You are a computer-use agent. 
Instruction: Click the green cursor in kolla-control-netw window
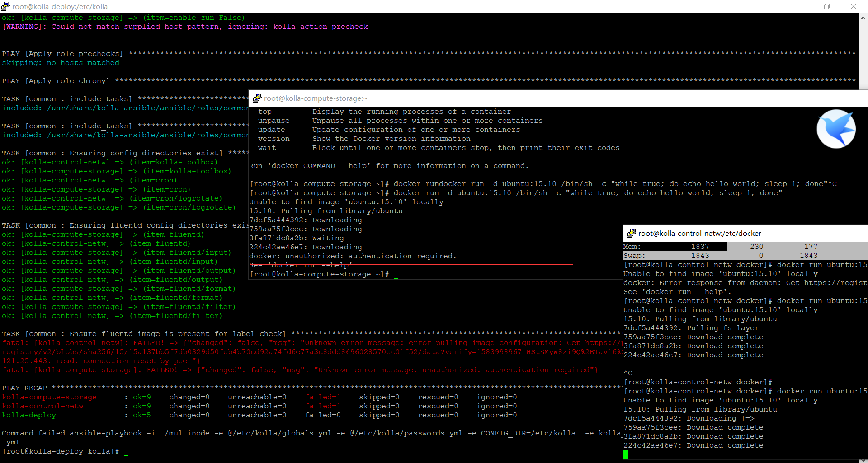click(626, 454)
